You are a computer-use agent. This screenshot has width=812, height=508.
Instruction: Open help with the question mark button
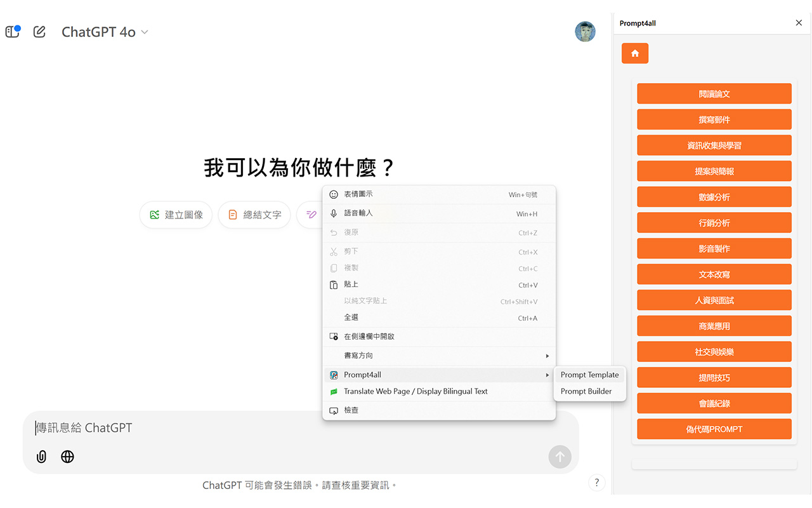pyautogui.click(x=596, y=483)
